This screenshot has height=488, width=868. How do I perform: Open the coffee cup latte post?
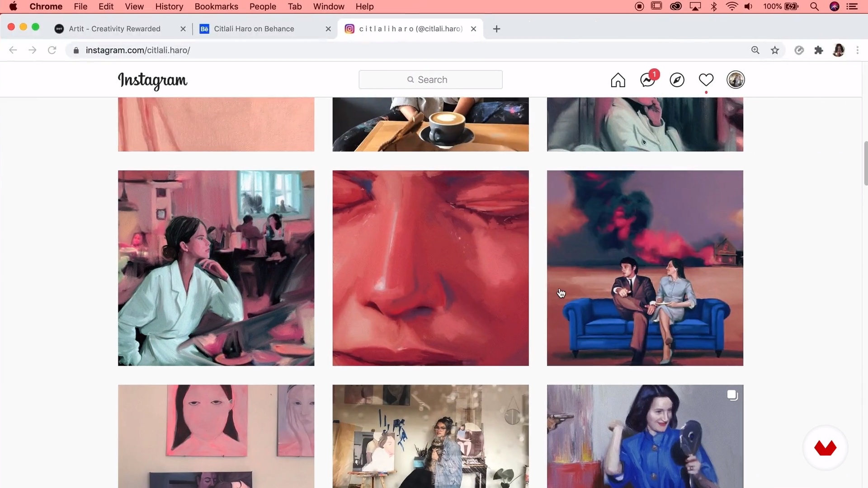click(x=430, y=124)
